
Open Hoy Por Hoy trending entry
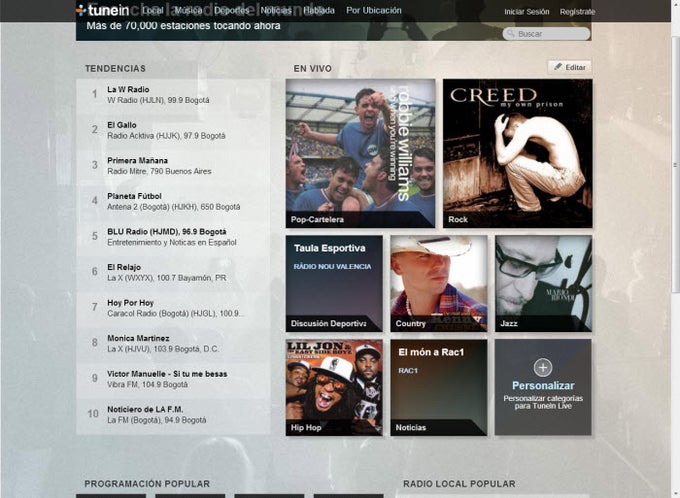coord(173,308)
